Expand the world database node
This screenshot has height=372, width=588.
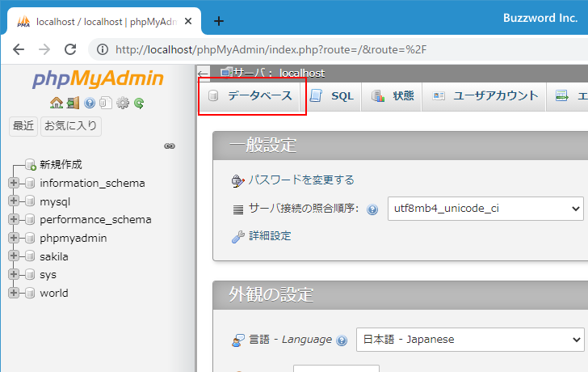coord(14,293)
